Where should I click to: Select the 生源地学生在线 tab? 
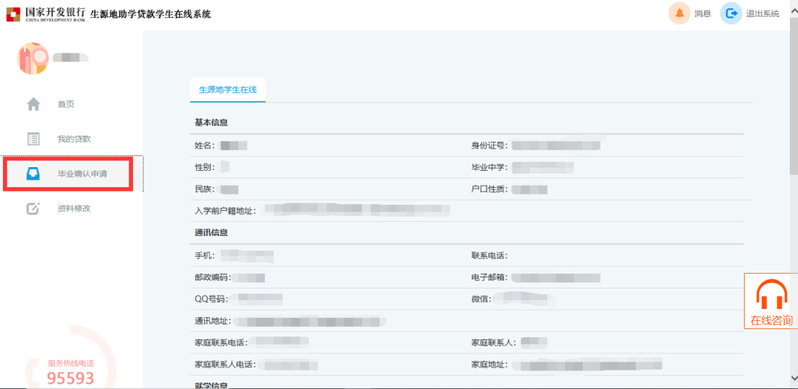227,90
